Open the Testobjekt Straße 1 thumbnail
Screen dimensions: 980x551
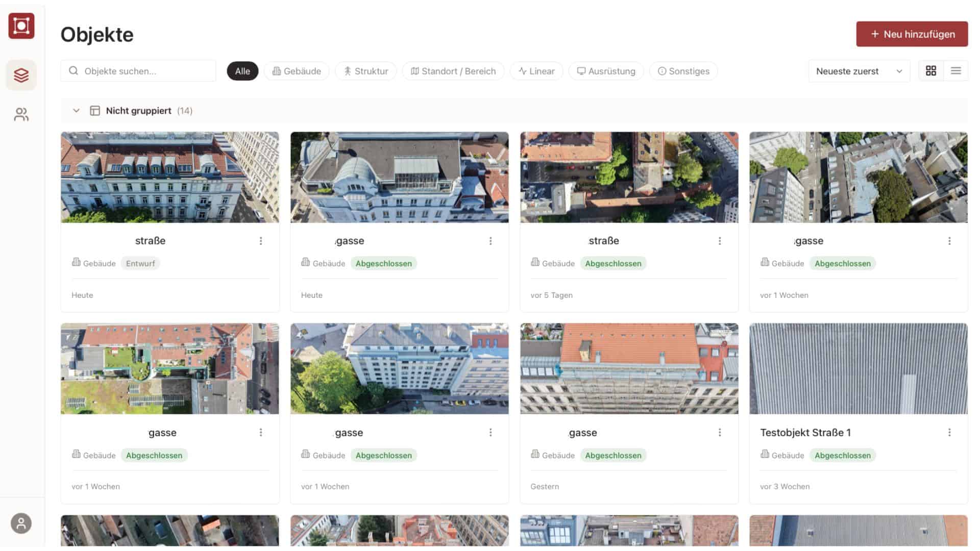pyautogui.click(x=859, y=368)
